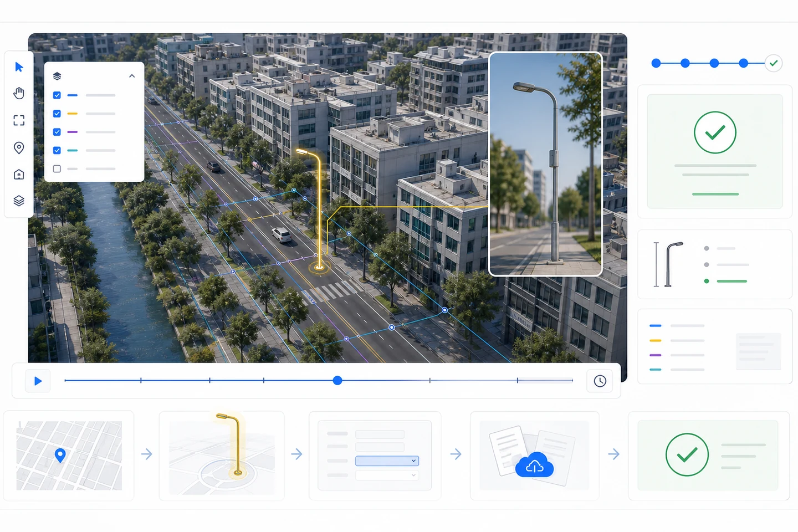Screen dimensions: 798x532
Task: Click arrow between upload and done cards
Action: tap(613, 454)
